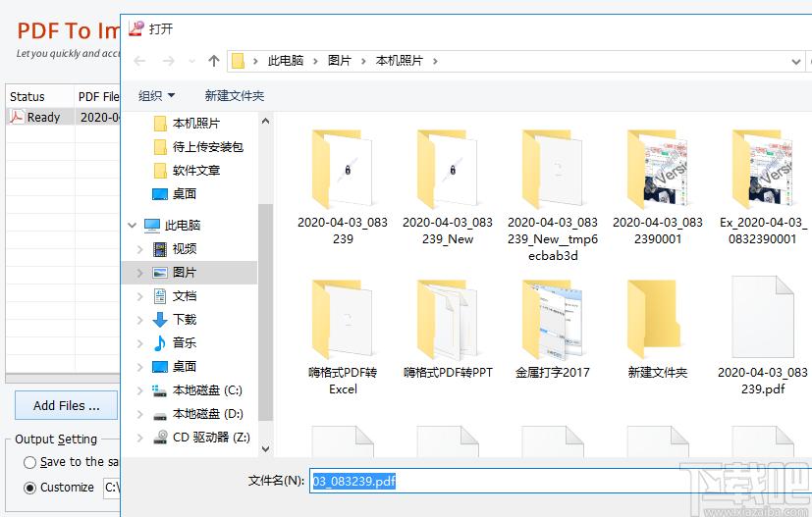Open the recent locations dropdown chevron
Screen dimensions: 812x517
(x=192, y=62)
